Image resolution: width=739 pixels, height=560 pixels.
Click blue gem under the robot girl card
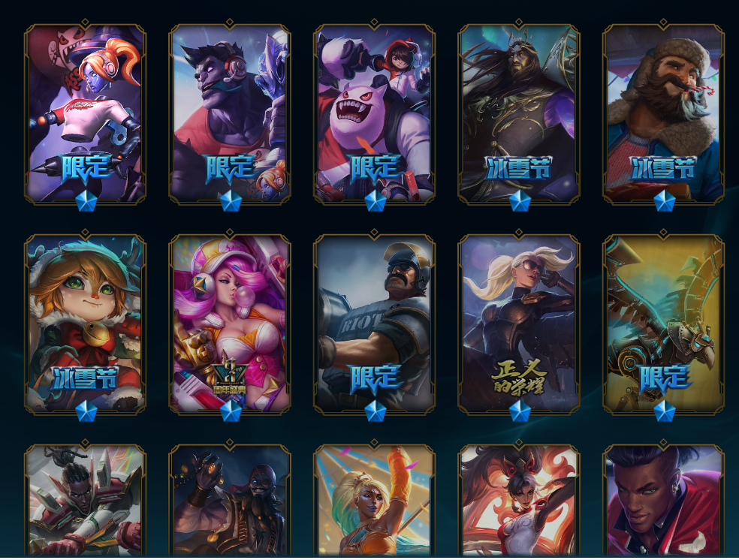[x=86, y=200]
